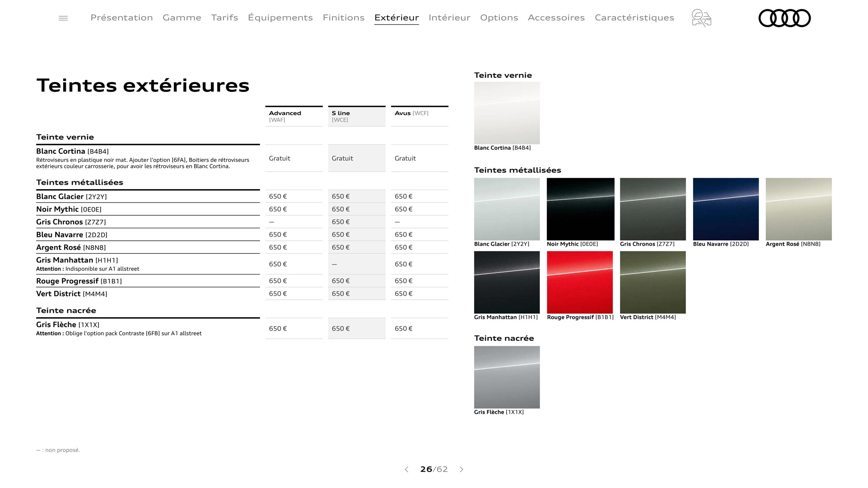
Task: Click the Noir Mythic color swatch
Action: (580, 209)
